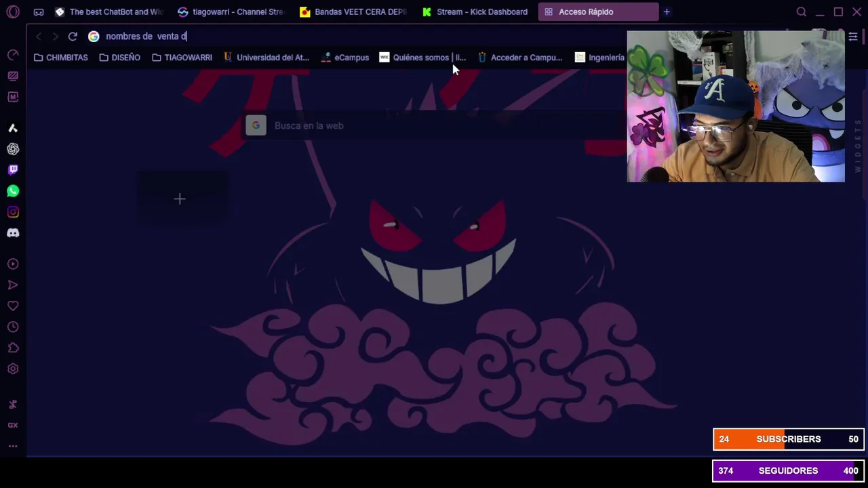Viewport: 868px width, 488px height.
Task: Open the unlabeled sidebar icon above GX
Action: [x=13, y=405]
